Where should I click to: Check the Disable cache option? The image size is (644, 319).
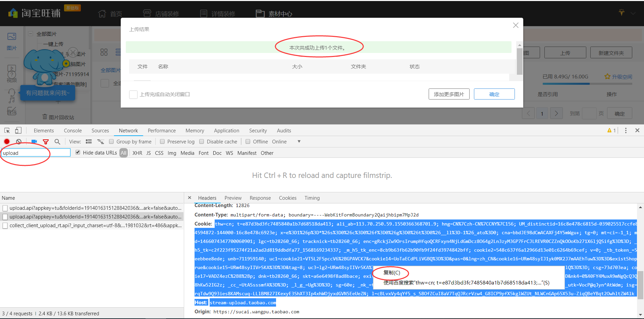point(202,141)
